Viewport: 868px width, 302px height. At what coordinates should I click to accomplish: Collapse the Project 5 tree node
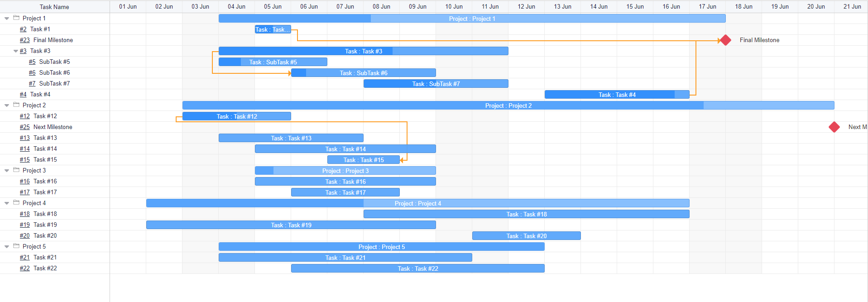click(x=7, y=247)
